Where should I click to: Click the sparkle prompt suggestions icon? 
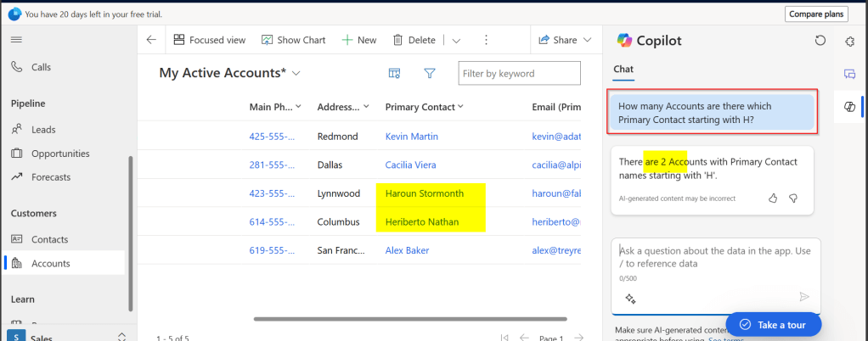click(x=630, y=298)
